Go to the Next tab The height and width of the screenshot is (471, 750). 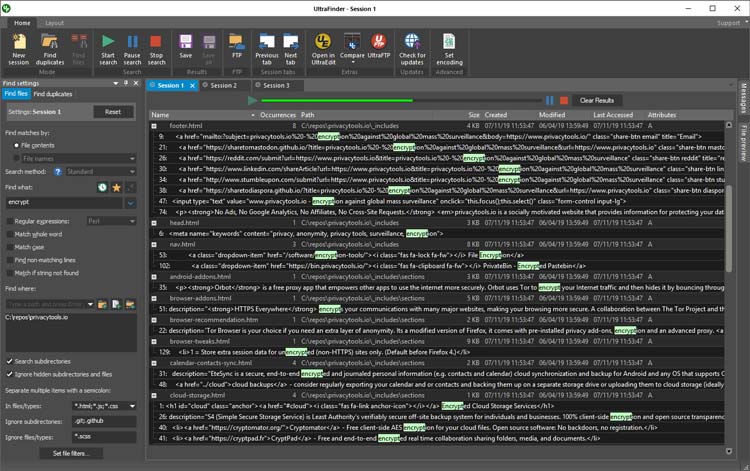pos(290,49)
